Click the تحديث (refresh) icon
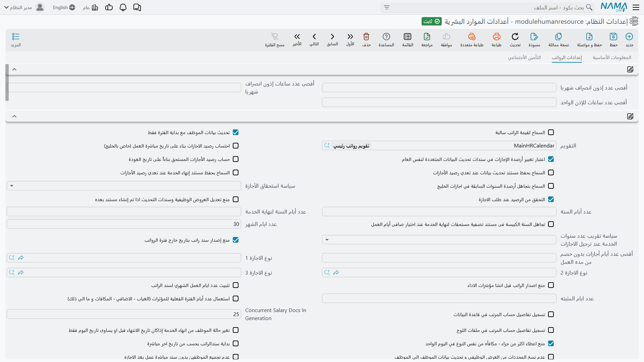644x362 pixels. [x=515, y=37]
